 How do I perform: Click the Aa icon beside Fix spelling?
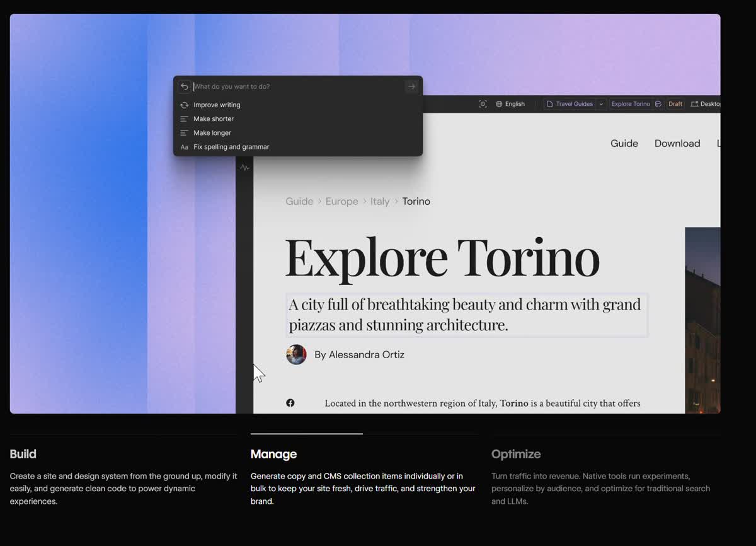pos(185,147)
